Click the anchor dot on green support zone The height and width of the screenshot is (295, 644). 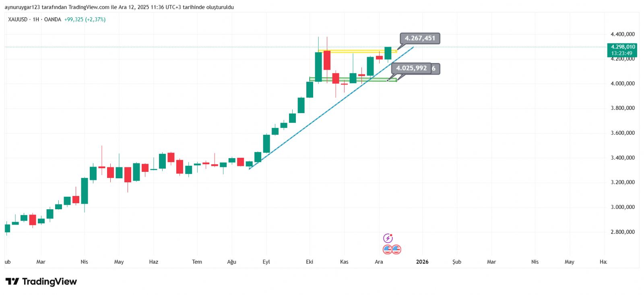pyautogui.click(x=388, y=80)
